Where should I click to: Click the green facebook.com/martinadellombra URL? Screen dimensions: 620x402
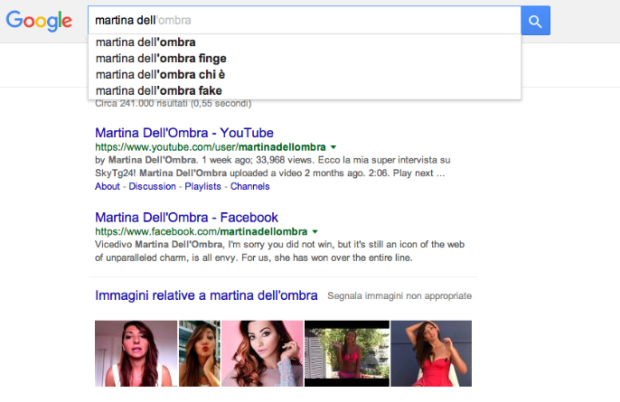coord(201,232)
